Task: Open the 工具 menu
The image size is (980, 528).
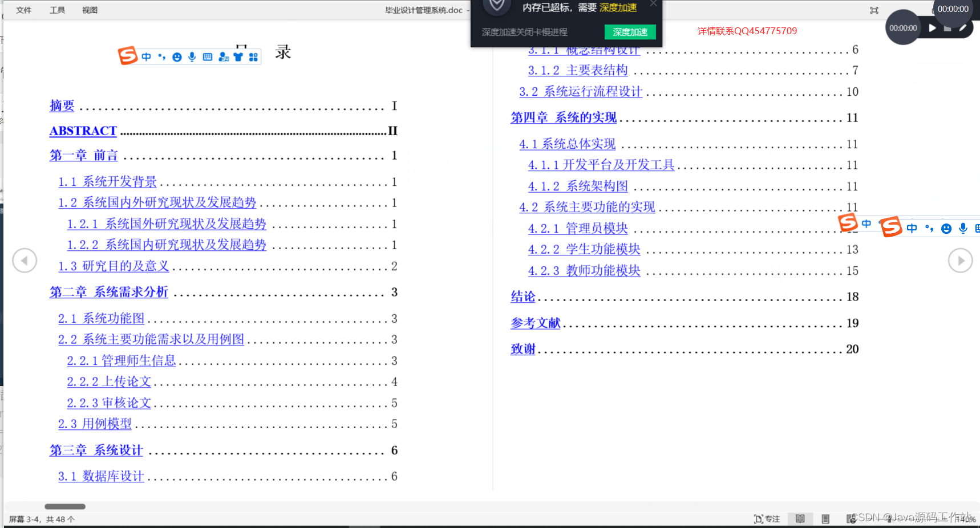Action: [57, 10]
